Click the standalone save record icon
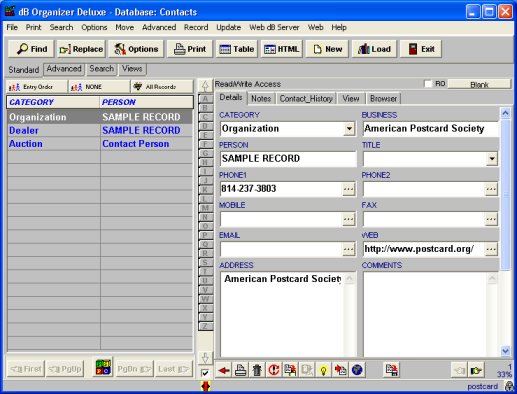This screenshot has height=394, width=517. point(391,370)
